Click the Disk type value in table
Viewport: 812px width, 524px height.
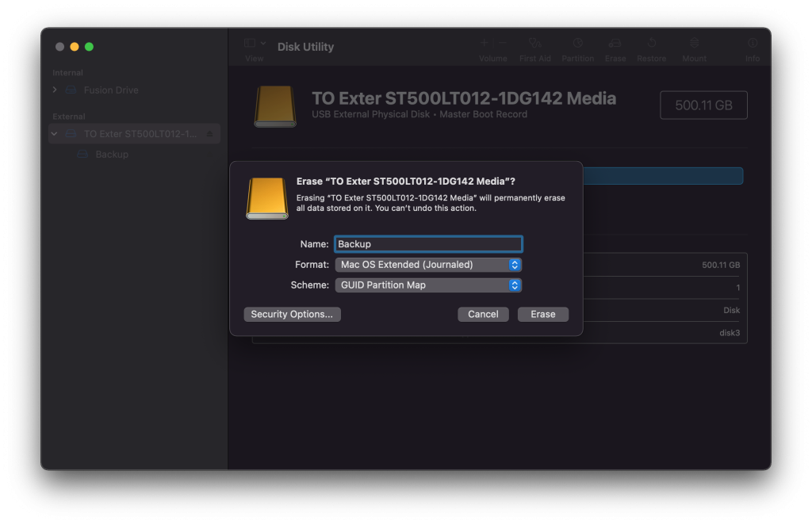tap(732, 310)
